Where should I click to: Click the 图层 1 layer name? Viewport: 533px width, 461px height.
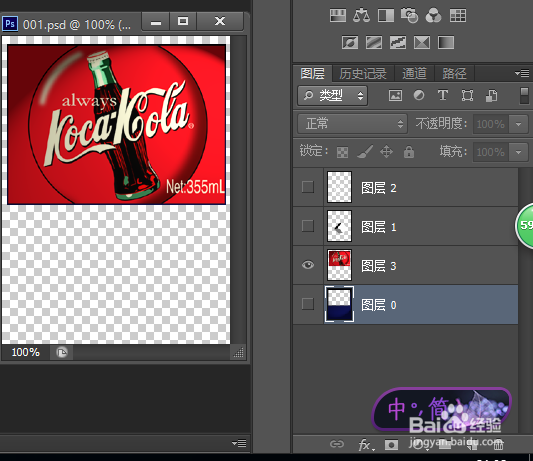pos(379,227)
